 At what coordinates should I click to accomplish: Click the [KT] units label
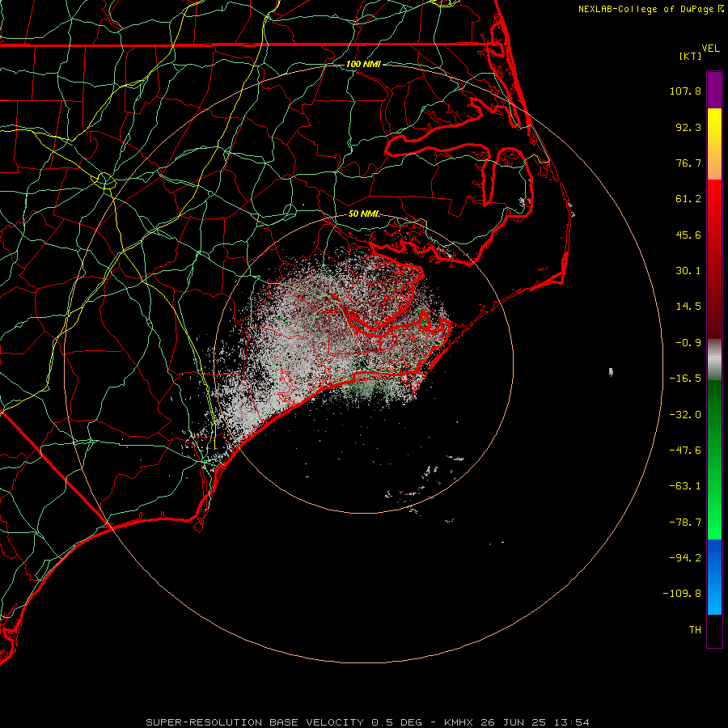click(691, 56)
